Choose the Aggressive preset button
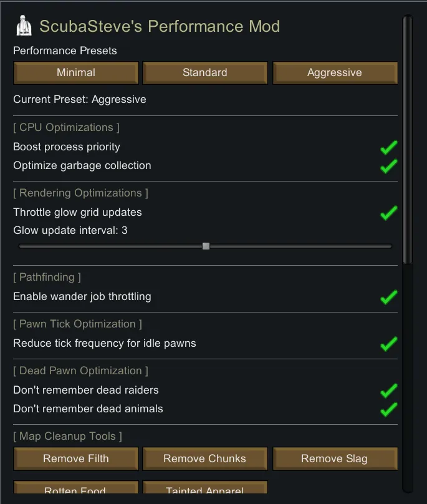The height and width of the screenshot is (504, 427). [x=335, y=72]
